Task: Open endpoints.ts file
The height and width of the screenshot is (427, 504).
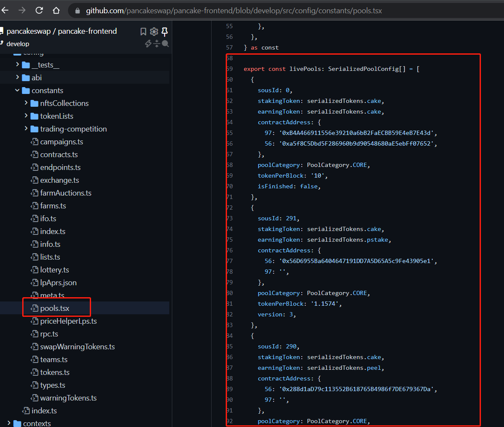Action: pyautogui.click(x=60, y=167)
